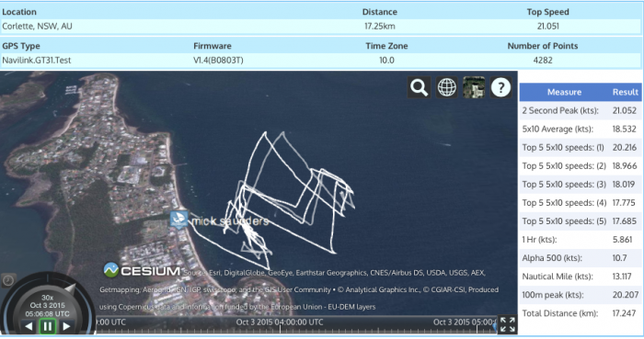The width and height of the screenshot is (644, 339).
Task: Click the sailboard marker icon on the map
Action: (179, 220)
